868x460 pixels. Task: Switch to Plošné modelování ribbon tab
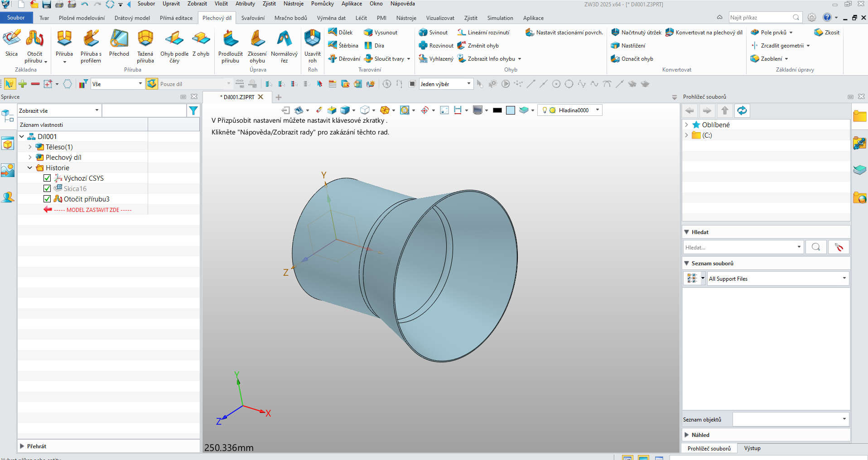click(82, 18)
